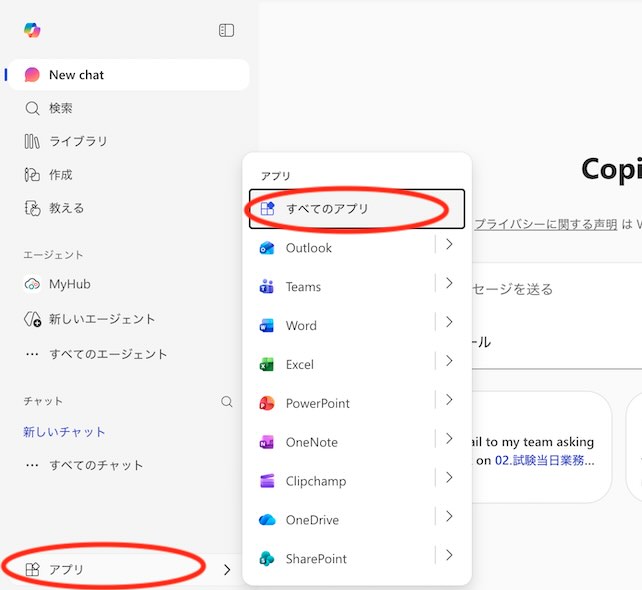Click the 作成 create icon
This screenshot has height=590, width=642.
[x=32, y=175]
